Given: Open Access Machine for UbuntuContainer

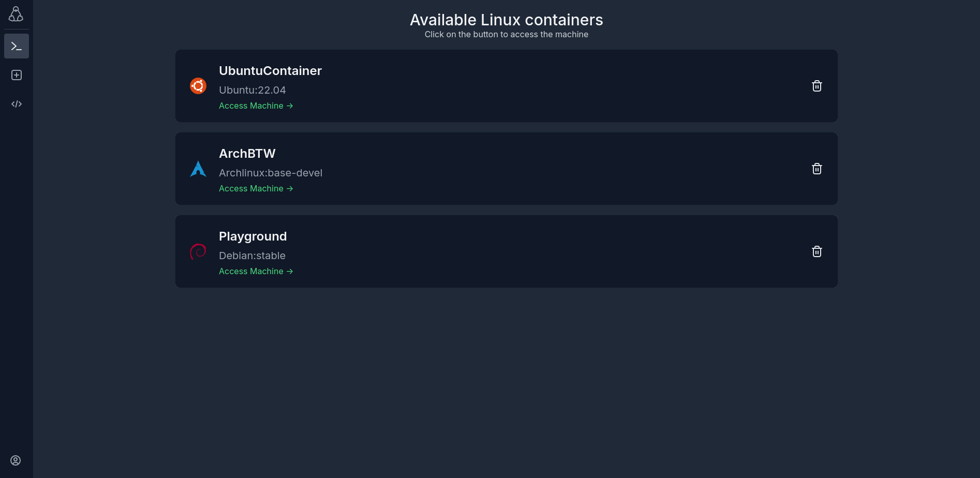Looking at the screenshot, I should tap(256, 106).
